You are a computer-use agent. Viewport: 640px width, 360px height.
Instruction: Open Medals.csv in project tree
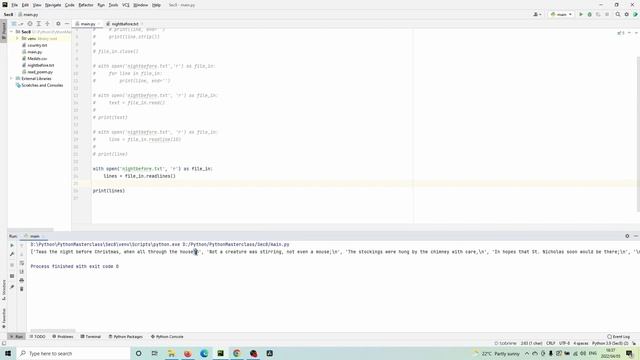click(37, 58)
